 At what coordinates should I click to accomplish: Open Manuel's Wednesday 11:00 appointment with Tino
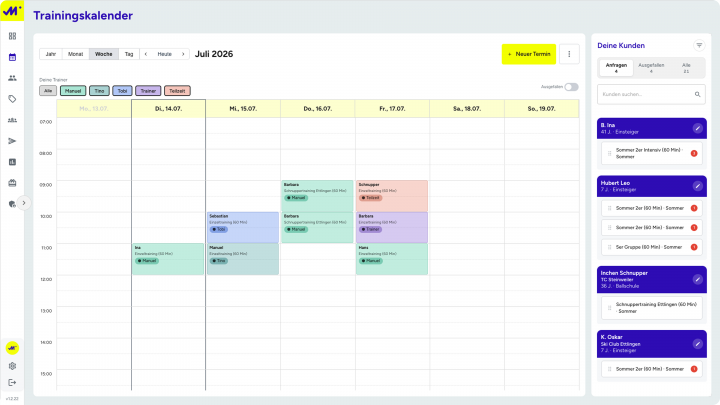[x=243, y=259]
